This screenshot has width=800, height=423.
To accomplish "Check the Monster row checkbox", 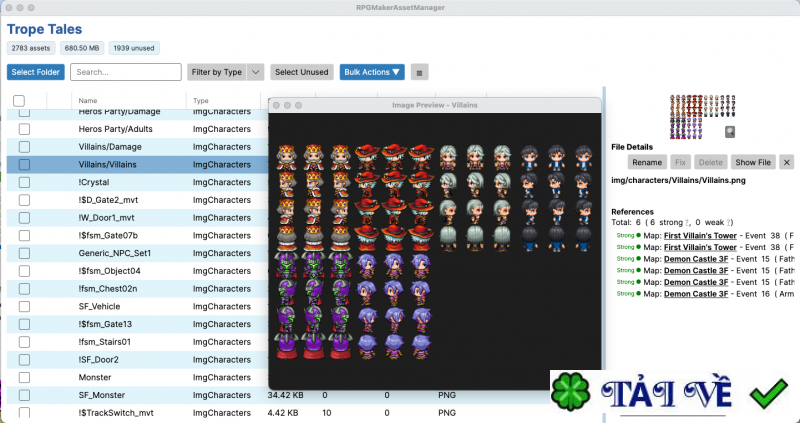I will (x=24, y=378).
